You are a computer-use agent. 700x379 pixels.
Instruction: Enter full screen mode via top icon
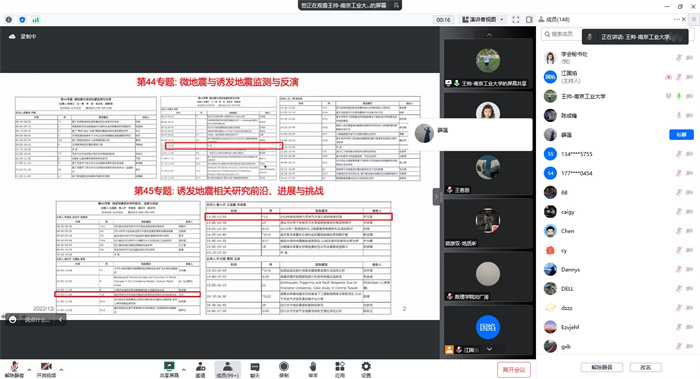coord(516,20)
